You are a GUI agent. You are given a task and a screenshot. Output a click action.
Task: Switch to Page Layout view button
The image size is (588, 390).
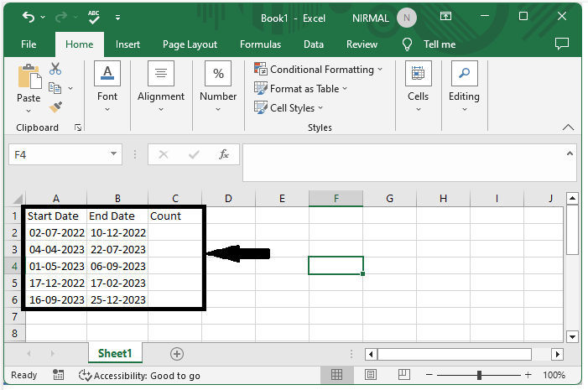click(369, 375)
